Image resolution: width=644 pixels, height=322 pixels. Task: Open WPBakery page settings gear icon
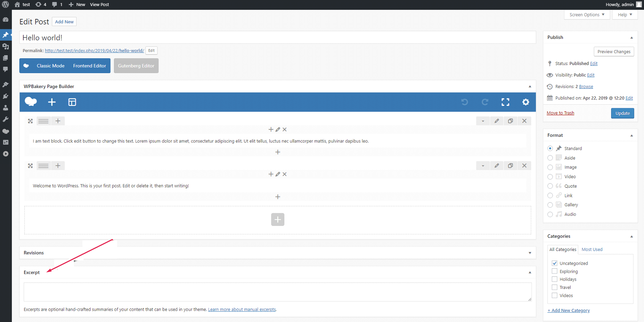pos(526,102)
